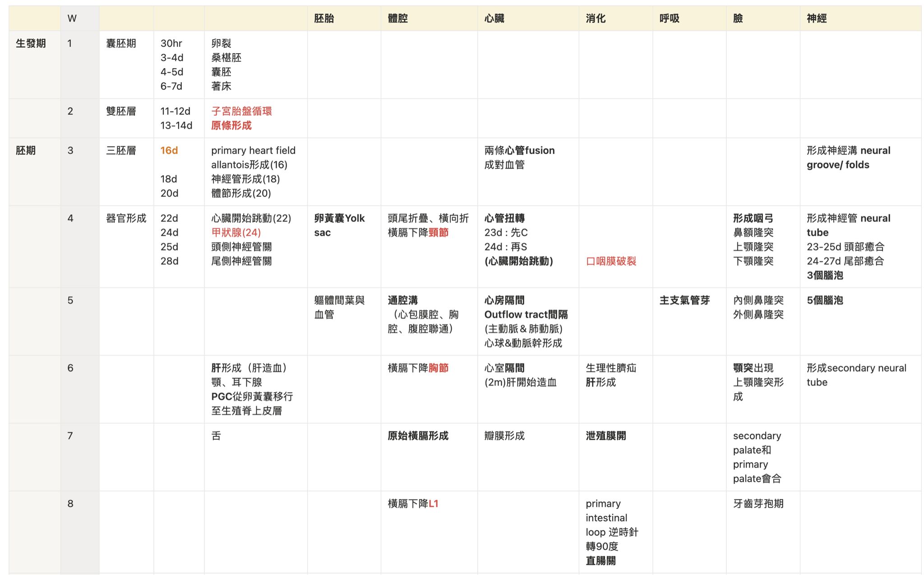Select cell containing 口咽膜破裂
The image size is (924, 575).
point(611,261)
